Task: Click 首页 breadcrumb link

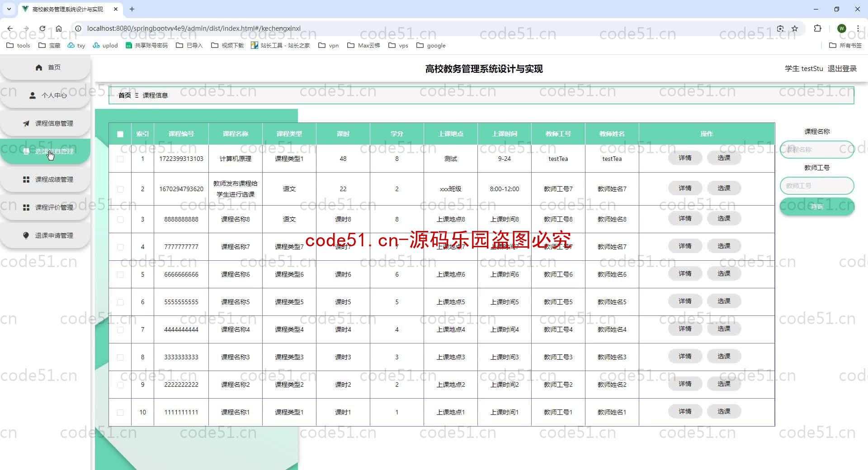Action: click(x=125, y=95)
